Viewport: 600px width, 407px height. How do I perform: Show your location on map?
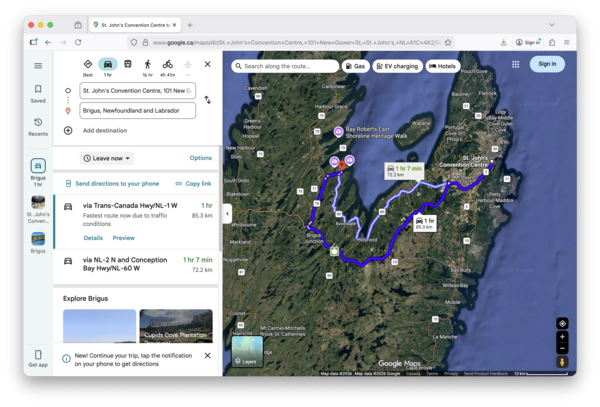(x=562, y=324)
